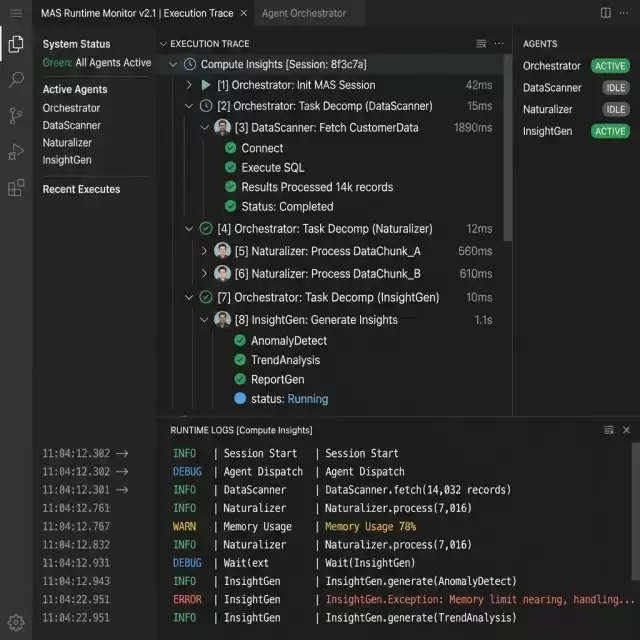This screenshot has height=640, width=640.
Task: Click the blue running status dot
Action: click(x=240, y=398)
